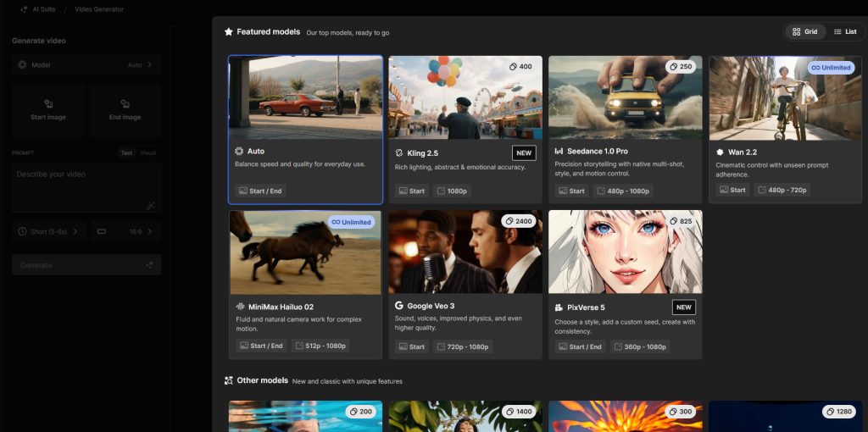Screen dimensions: 868x432
Task: Click the Generate button
Action: (x=86, y=265)
